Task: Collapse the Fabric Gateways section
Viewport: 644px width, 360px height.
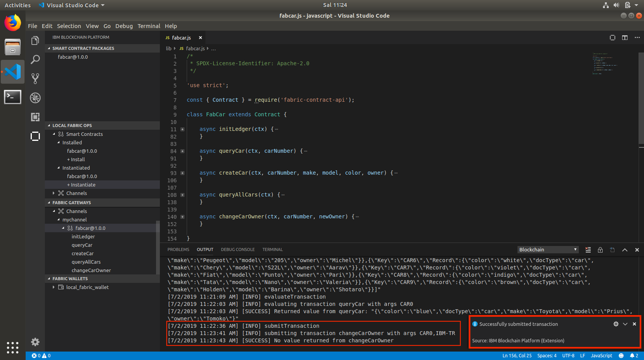Action: coord(102,203)
